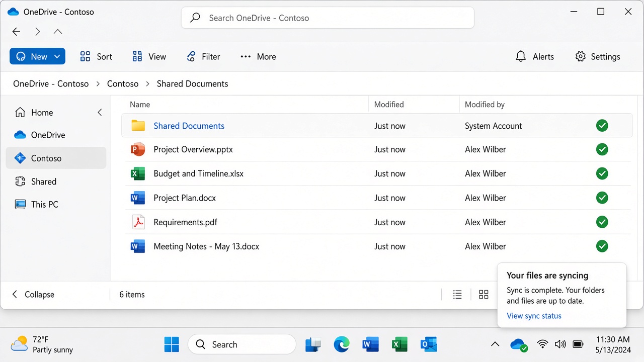Click the sync status checkmark for Project Overview.pptx
The image size is (644, 362).
pyautogui.click(x=602, y=149)
